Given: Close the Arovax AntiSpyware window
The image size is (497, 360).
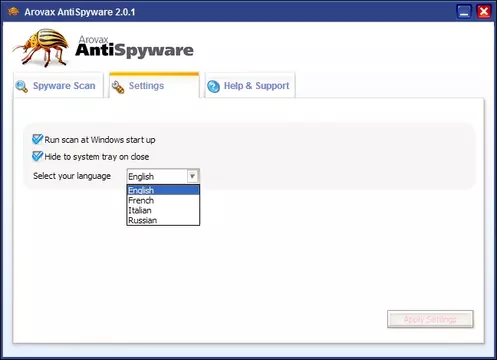Looking at the screenshot, I should 484,12.
